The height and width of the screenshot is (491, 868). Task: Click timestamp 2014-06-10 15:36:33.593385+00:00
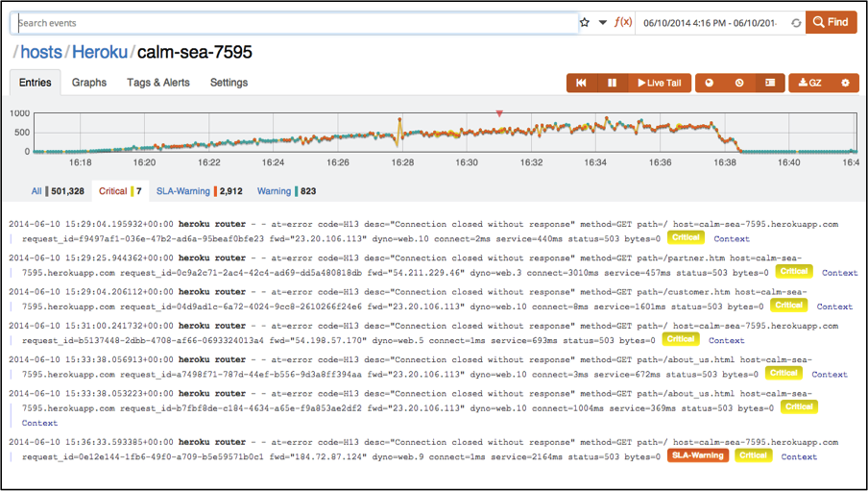91,442
